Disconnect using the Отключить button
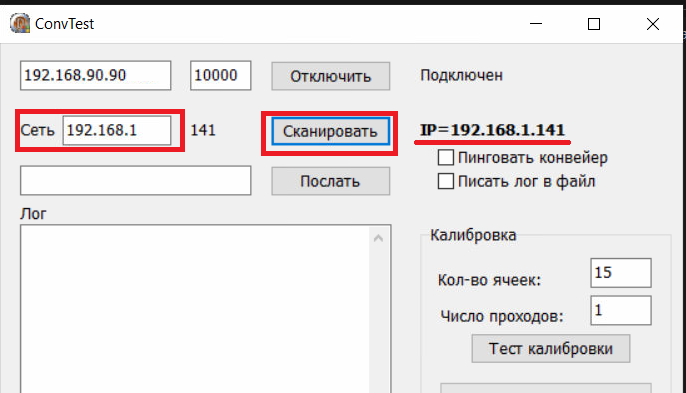Viewport: 686px width, 393px height. pyautogui.click(x=331, y=76)
